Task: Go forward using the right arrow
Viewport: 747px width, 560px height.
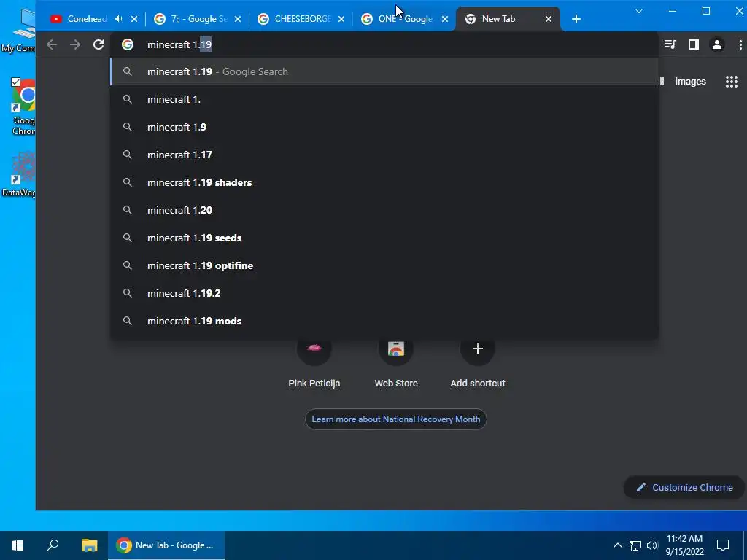Action: (75, 44)
